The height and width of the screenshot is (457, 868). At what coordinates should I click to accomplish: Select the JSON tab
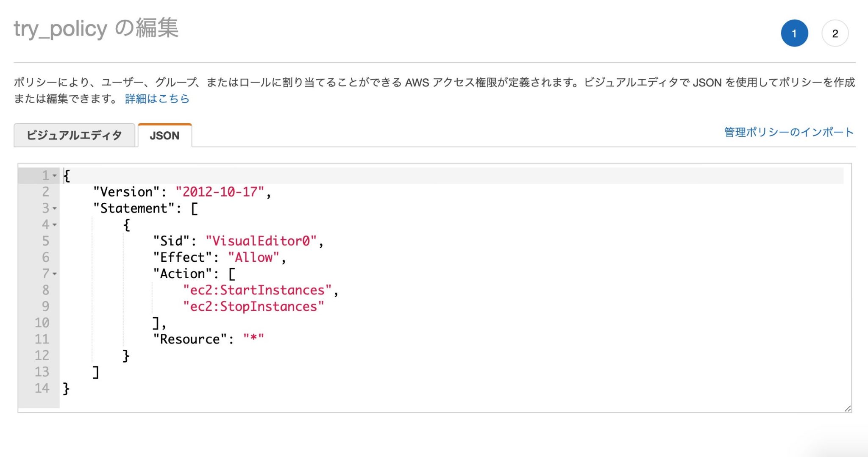tap(164, 135)
